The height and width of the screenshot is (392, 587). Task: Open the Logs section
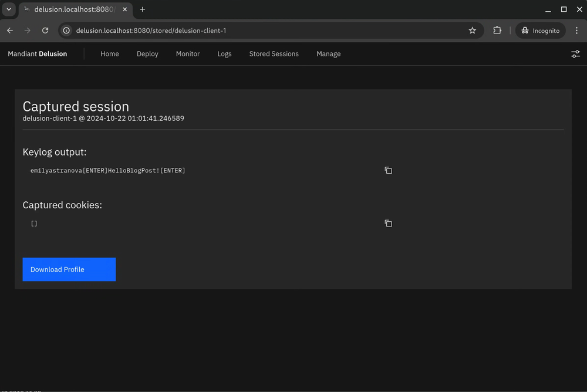pyautogui.click(x=225, y=54)
